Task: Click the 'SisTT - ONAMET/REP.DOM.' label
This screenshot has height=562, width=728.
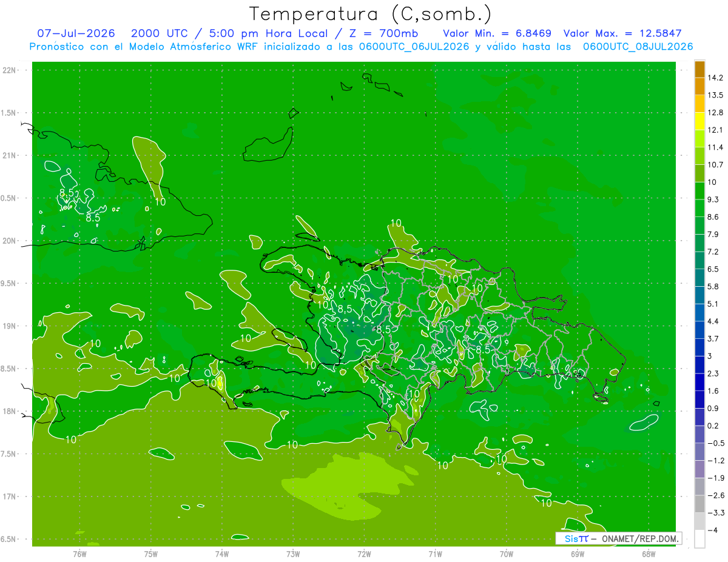Action: 618,538
